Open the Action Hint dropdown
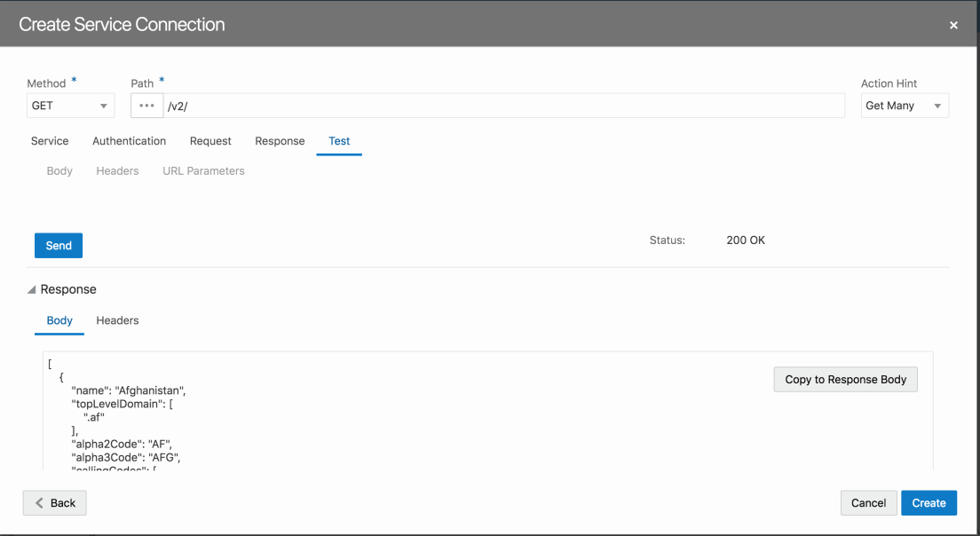Screen dimensions: 980x536 pos(904,106)
